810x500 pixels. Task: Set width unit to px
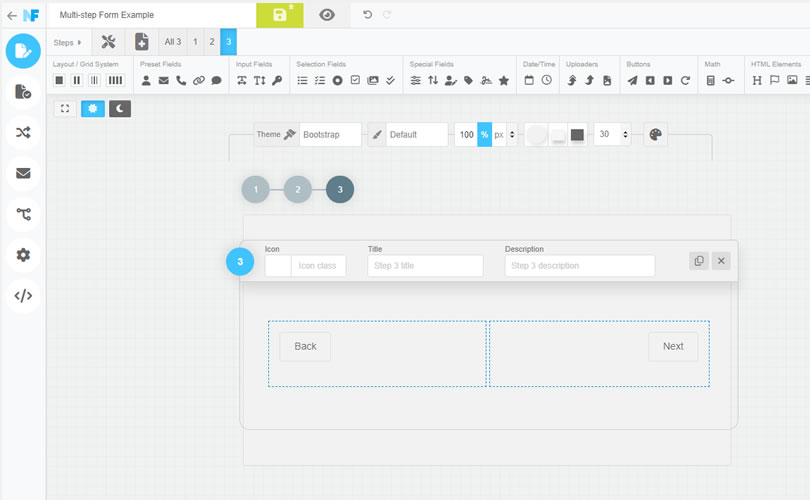(x=499, y=134)
